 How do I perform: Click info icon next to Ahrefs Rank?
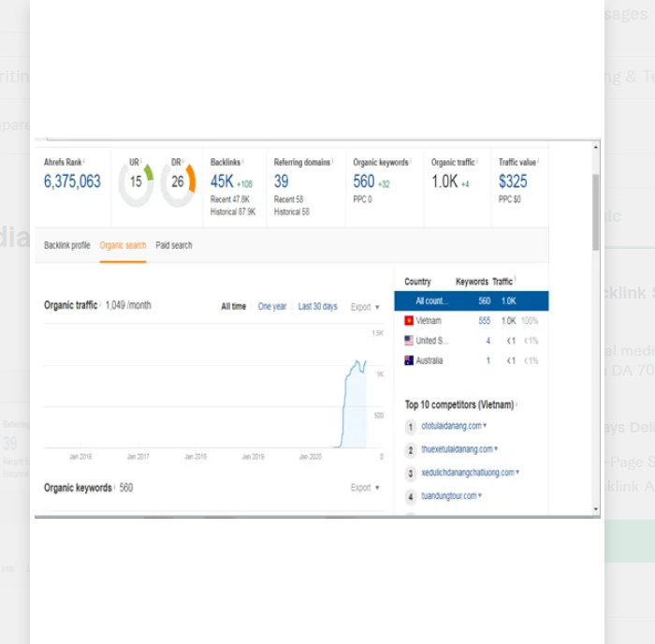pos(83,161)
